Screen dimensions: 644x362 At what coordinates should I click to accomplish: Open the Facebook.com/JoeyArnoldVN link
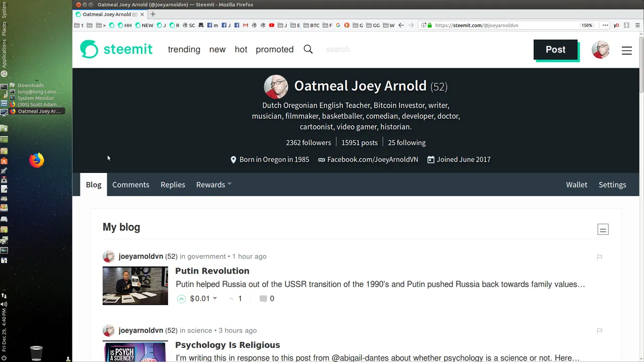click(x=372, y=159)
